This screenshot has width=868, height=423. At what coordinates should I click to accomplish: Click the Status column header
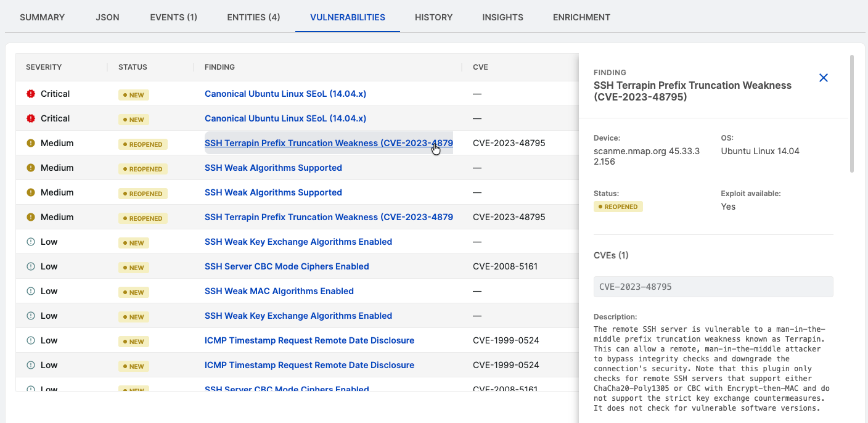(x=133, y=67)
